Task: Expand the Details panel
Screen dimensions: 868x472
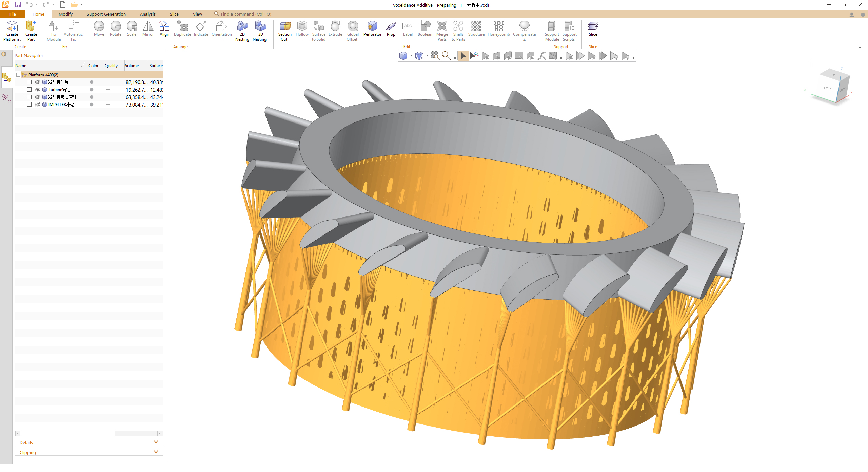Action: [156, 442]
